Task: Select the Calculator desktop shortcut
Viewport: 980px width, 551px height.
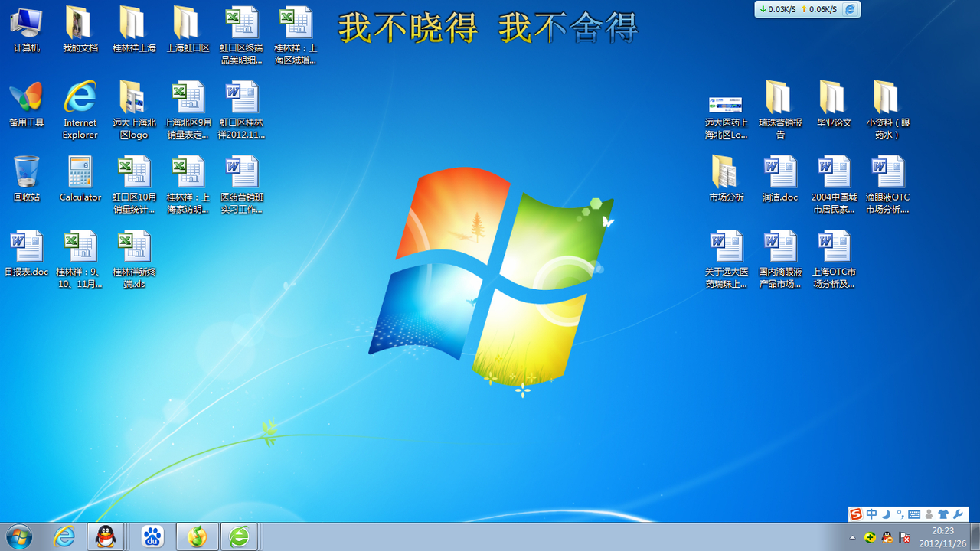Action: (80, 179)
